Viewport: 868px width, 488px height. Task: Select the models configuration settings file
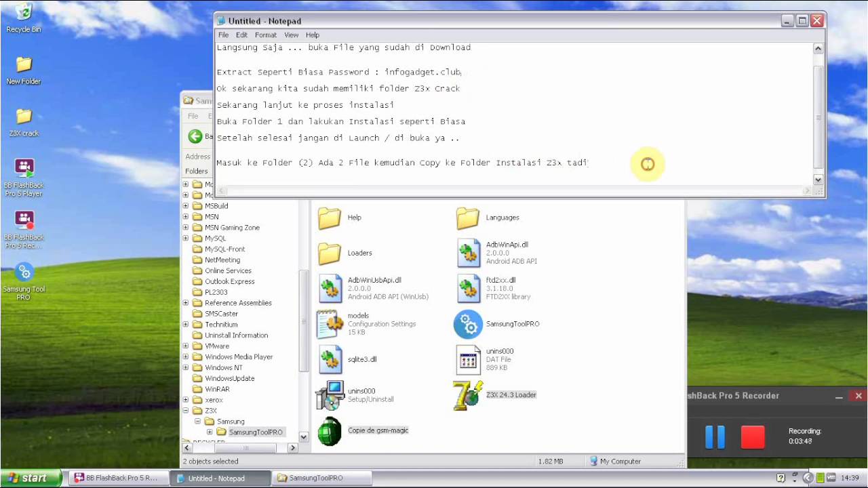click(x=330, y=324)
